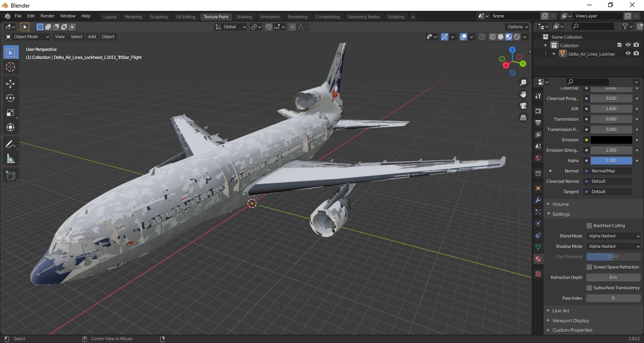
Task: Activate the Scale tool
Action: click(x=10, y=113)
